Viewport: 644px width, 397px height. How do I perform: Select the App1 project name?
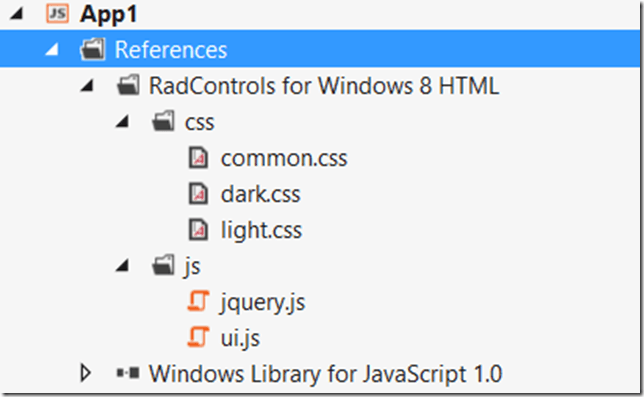tap(108, 14)
